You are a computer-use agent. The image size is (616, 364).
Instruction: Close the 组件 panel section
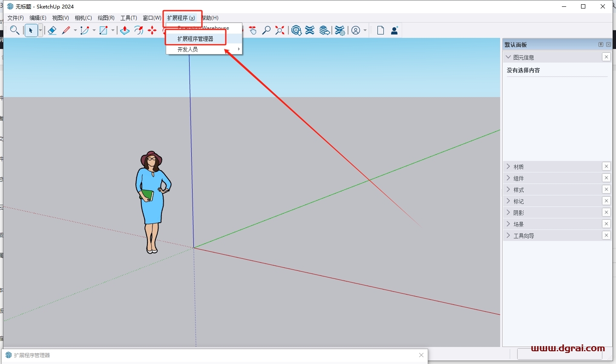tap(606, 178)
